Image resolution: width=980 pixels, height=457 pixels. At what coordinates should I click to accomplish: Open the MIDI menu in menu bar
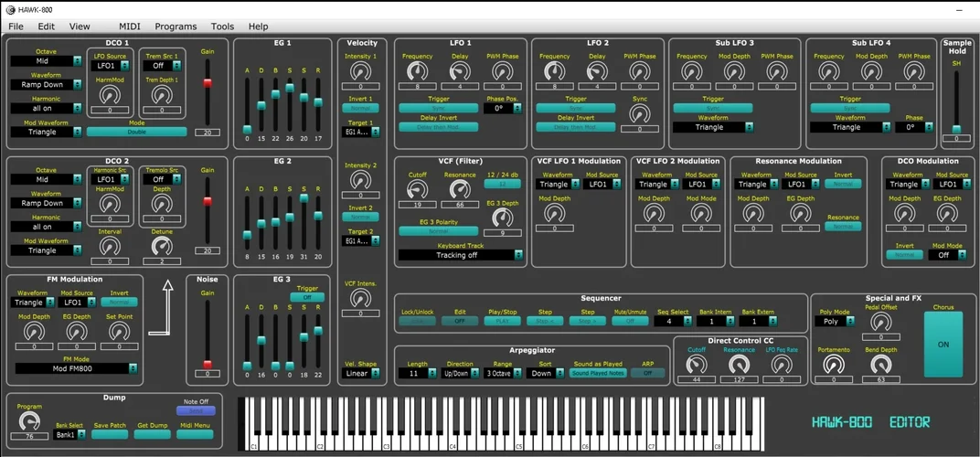tap(130, 27)
